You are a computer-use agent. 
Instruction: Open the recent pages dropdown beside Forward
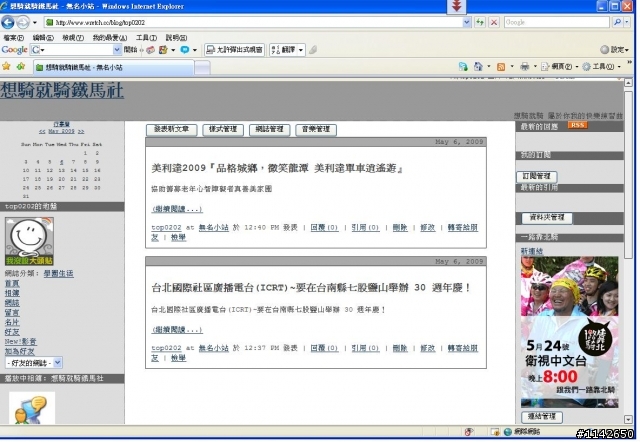(35, 22)
